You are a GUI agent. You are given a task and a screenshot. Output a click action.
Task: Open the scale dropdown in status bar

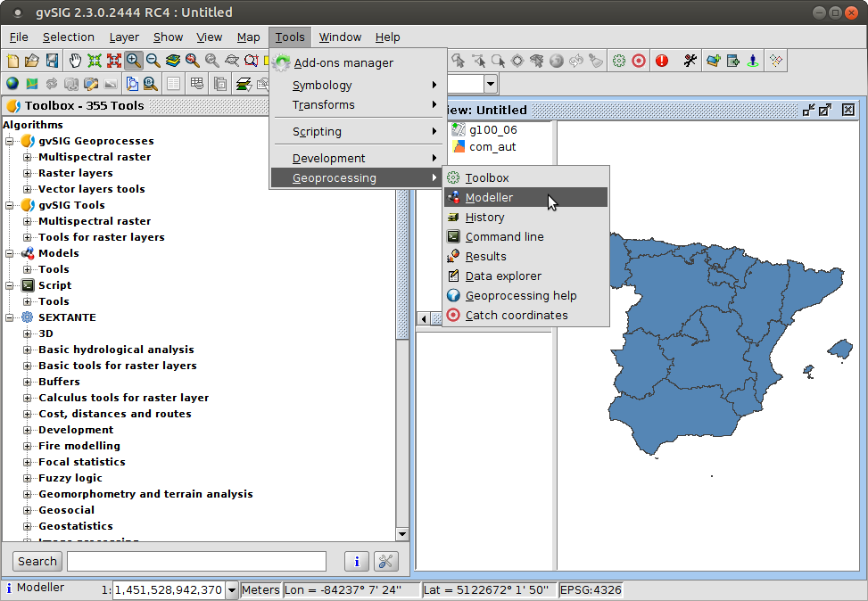pos(232,589)
